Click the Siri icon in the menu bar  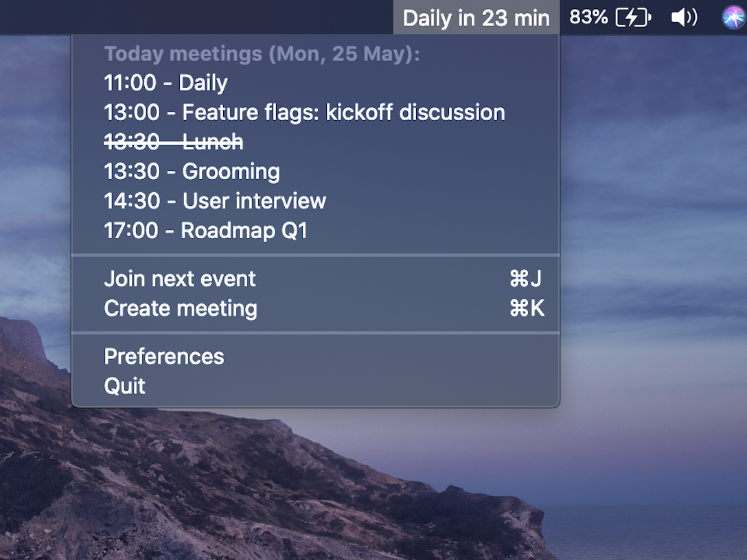pos(733,17)
